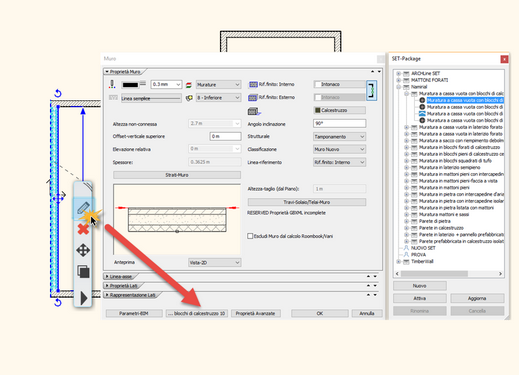Viewport: 519px width, 375px height.
Task: Click the line weight icon beside color swatch
Action: [x=143, y=84]
